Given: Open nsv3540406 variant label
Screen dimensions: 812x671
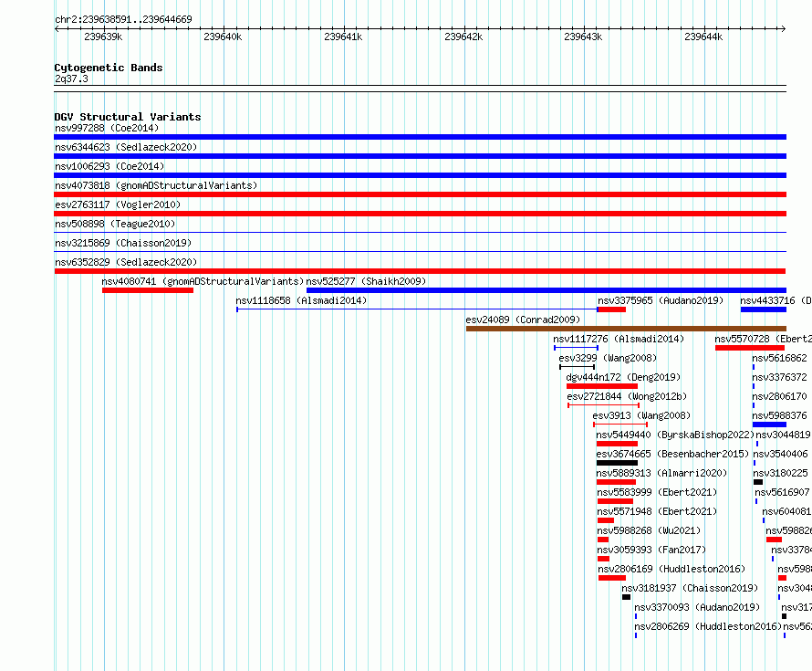Looking at the screenshot, I should [780, 454].
